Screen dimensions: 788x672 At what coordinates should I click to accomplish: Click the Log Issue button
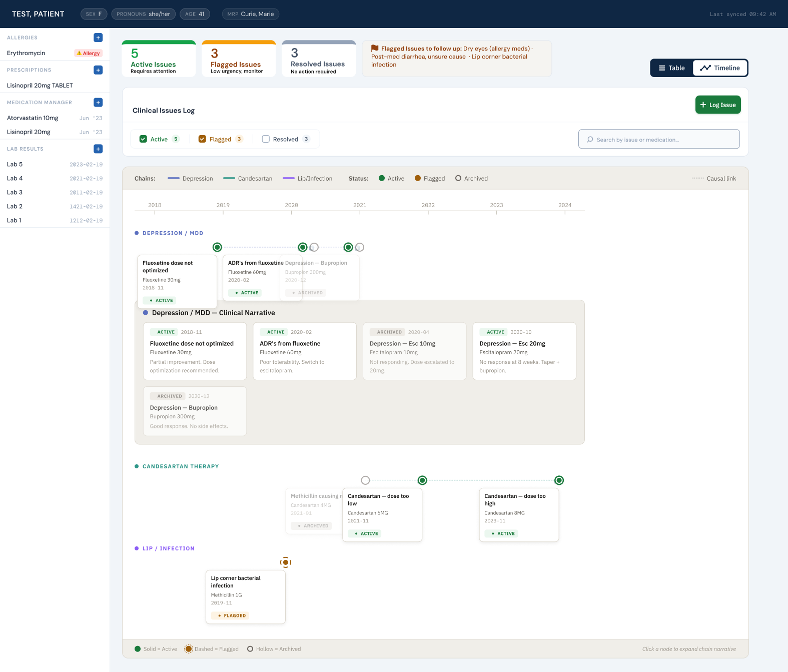pyautogui.click(x=717, y=105)
